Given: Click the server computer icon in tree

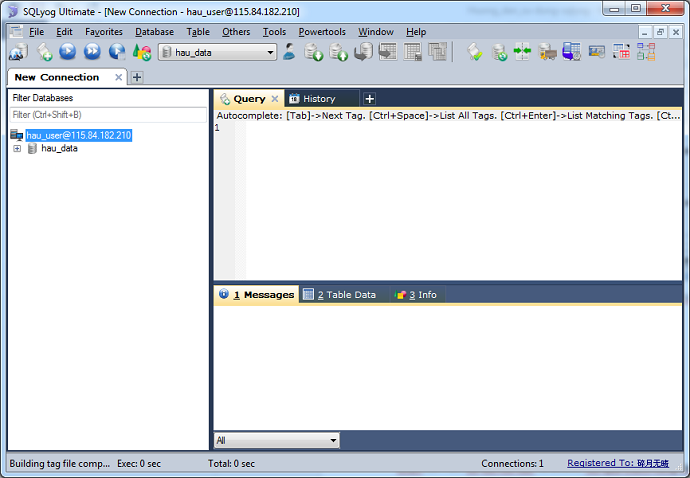Looking at the screenshot, I should click(x=17, y=135).
